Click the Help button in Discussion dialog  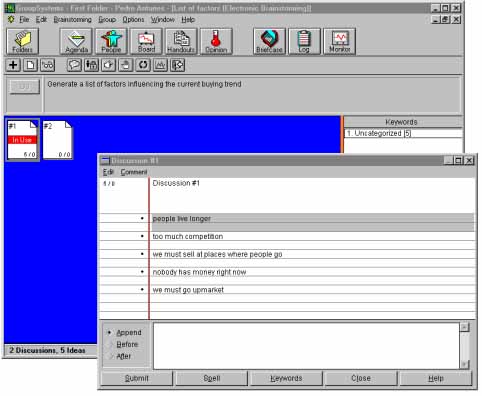436,378
